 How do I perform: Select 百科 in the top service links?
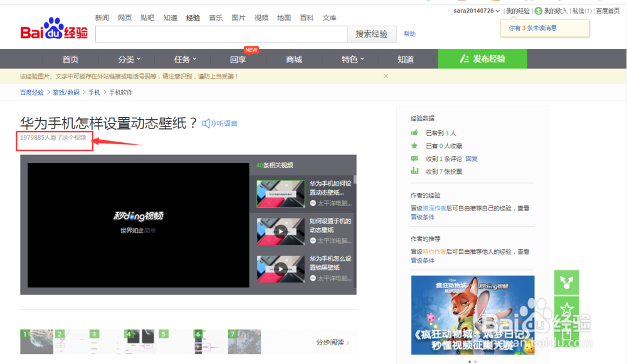307,18
